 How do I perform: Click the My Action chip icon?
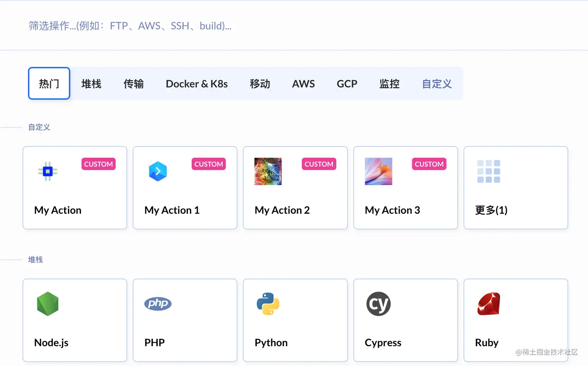coord(48,171)
